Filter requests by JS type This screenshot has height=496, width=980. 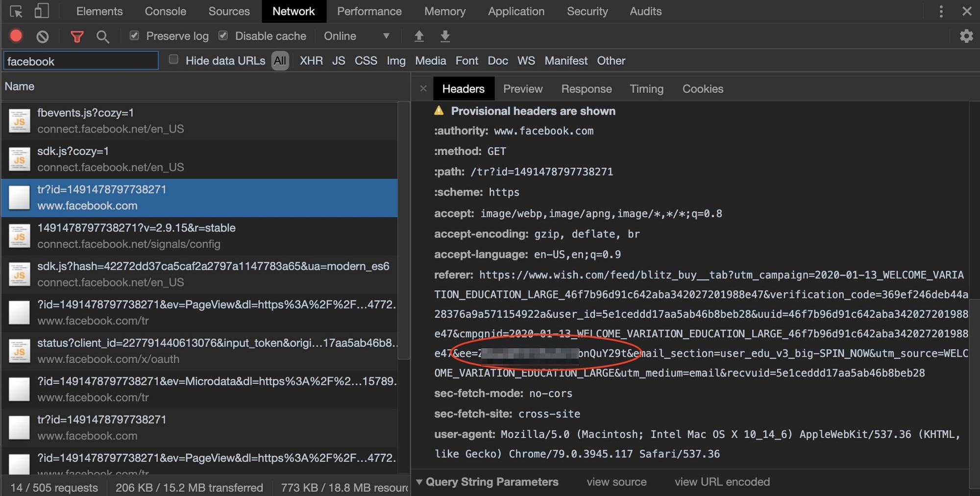[x=339, y=61]
